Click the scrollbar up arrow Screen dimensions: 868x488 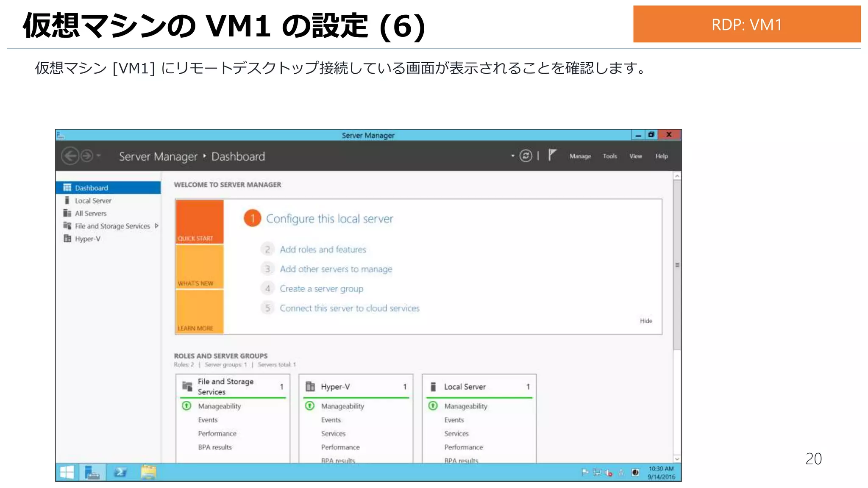click(x=677, y=175)
